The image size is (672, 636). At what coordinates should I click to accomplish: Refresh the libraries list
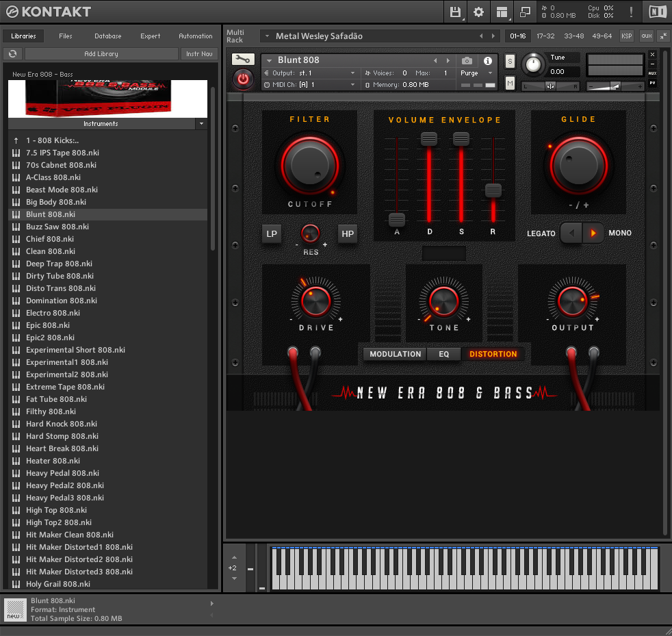(x=13, y=53)
